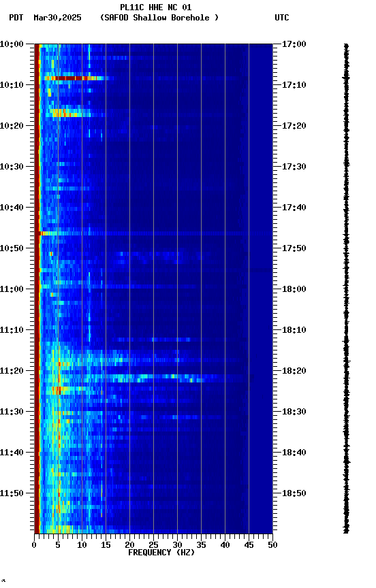This screenshot has height=588, width=376.
Task: Click the '10:40' PDT time label
Action: (x=12, y=208)
